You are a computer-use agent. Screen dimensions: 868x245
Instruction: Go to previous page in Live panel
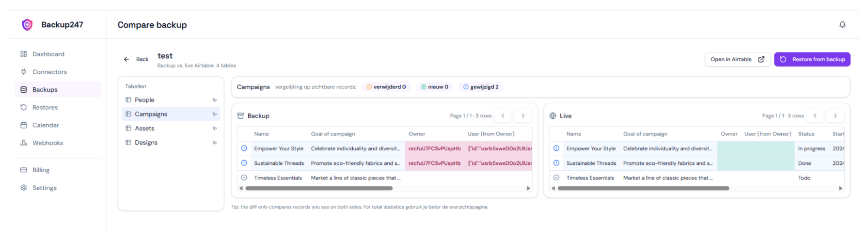815,115
